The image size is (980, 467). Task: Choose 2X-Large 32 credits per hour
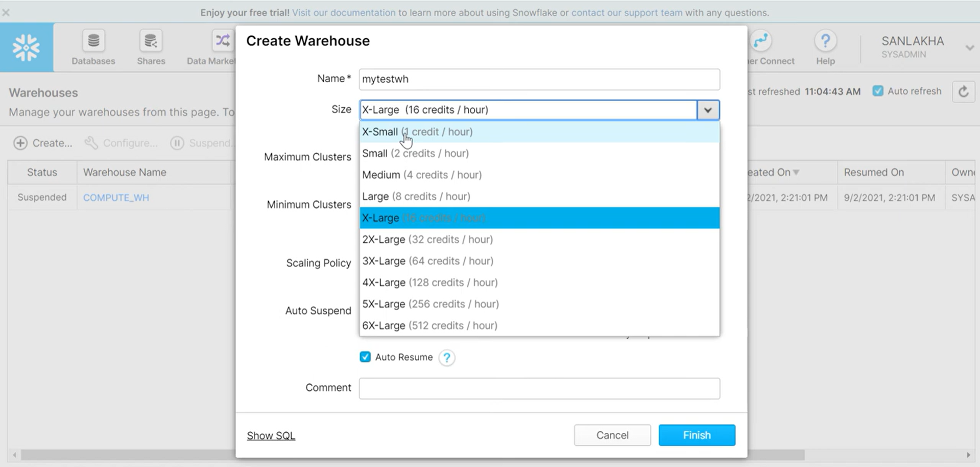(x=540, y=239)
